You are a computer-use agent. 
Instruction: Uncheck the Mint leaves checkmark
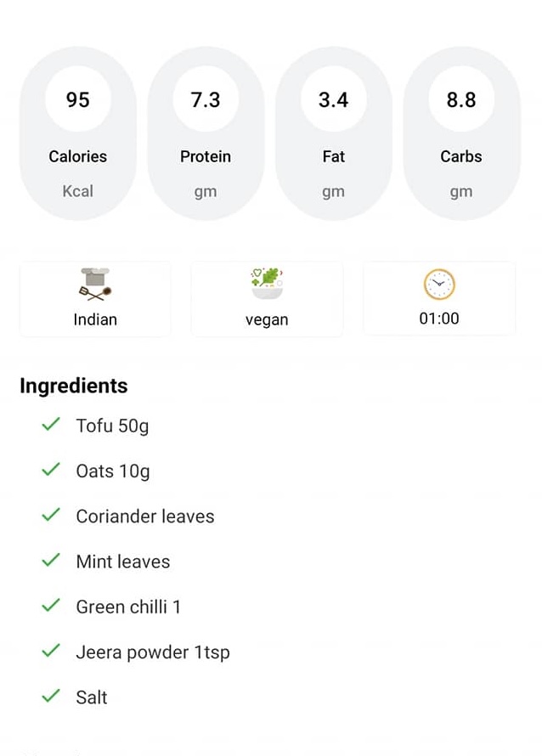tap(51, 560)
